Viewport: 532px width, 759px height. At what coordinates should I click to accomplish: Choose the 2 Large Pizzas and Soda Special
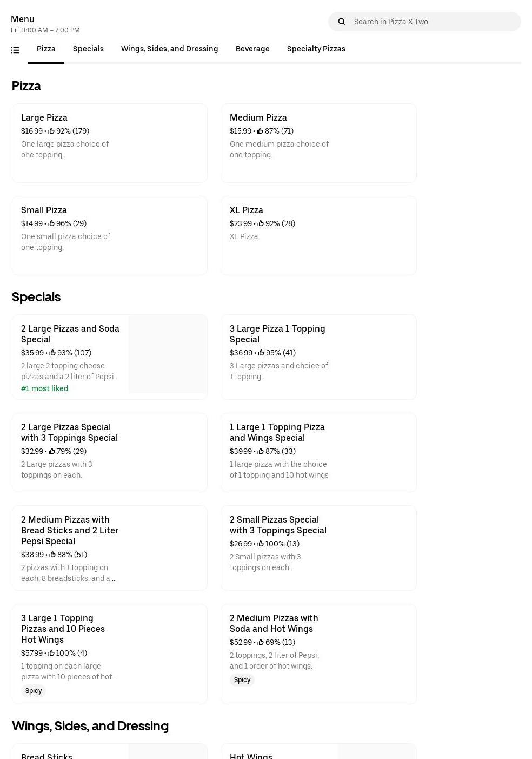(x=70, y=334)
